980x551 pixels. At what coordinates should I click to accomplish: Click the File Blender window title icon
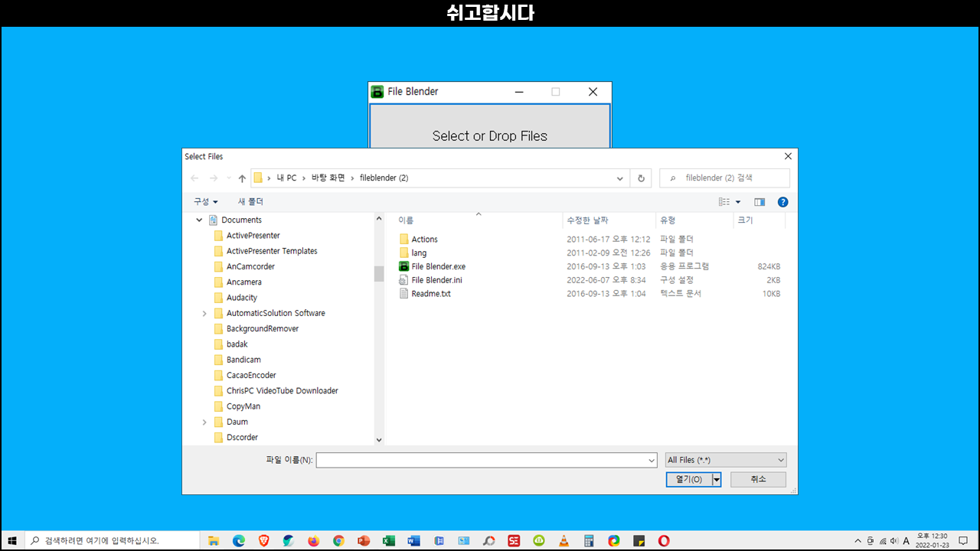click(377, 92)
